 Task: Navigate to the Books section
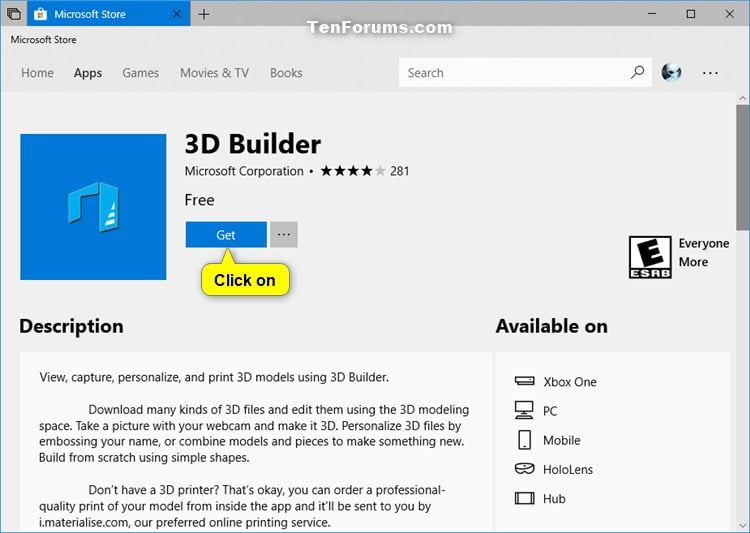point(286,73)
